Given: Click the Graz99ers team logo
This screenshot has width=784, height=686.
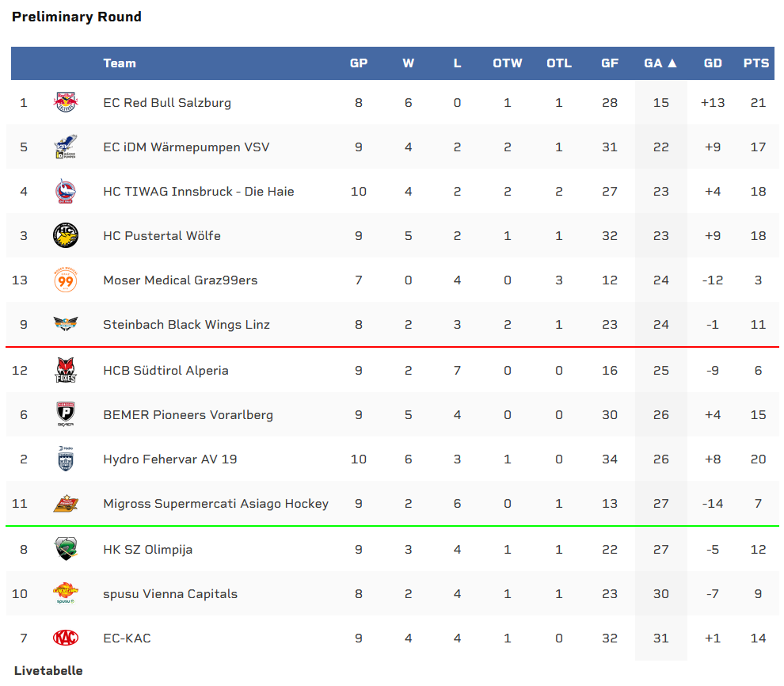Looking at the screenshot, I should coord(66,280).
